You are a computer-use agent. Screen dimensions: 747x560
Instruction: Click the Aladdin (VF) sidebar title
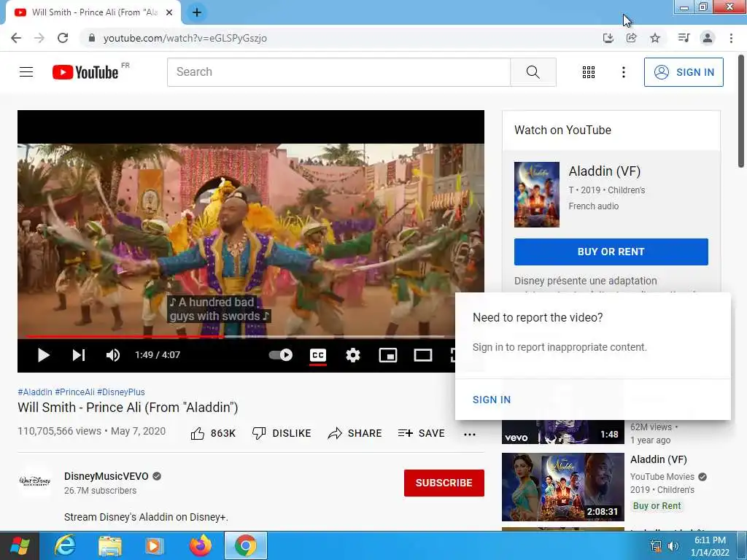pyautogui.click(x=659, y=459)
